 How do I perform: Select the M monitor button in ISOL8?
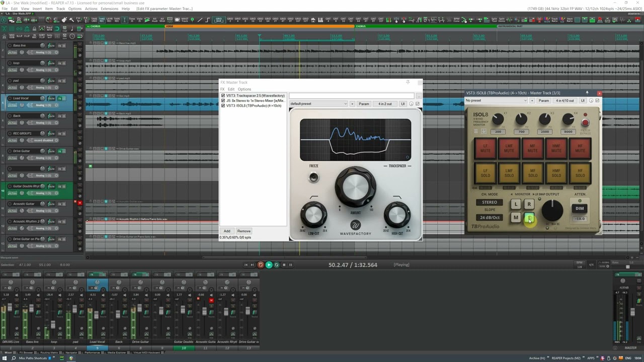pos(516,218)
